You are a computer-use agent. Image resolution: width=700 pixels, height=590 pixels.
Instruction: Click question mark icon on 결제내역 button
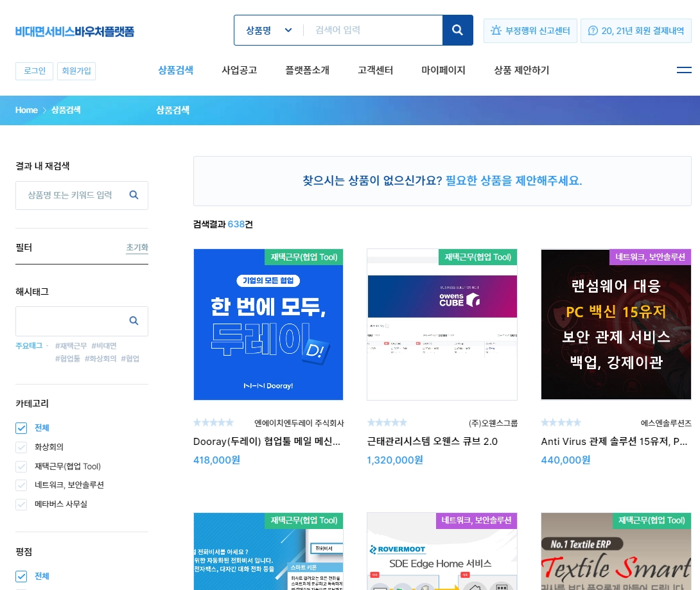[593, 30]
